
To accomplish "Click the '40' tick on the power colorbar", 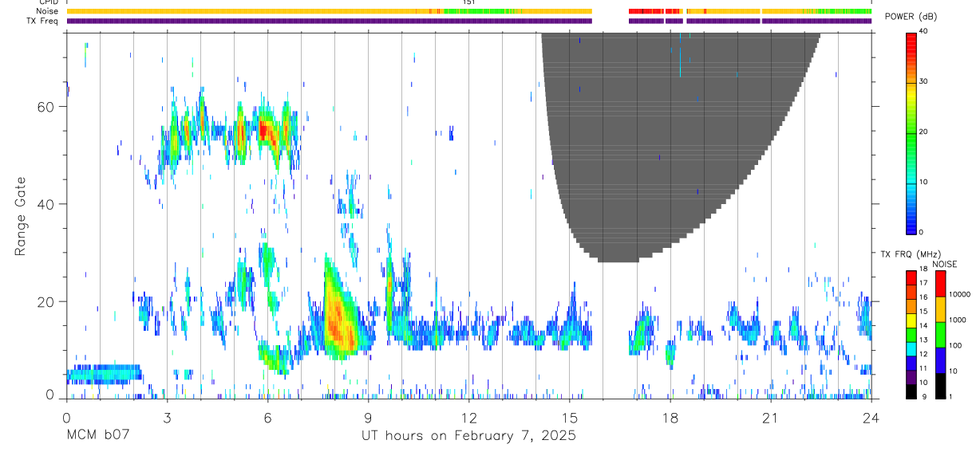I will pyautogui.click(x=923, y=32).
